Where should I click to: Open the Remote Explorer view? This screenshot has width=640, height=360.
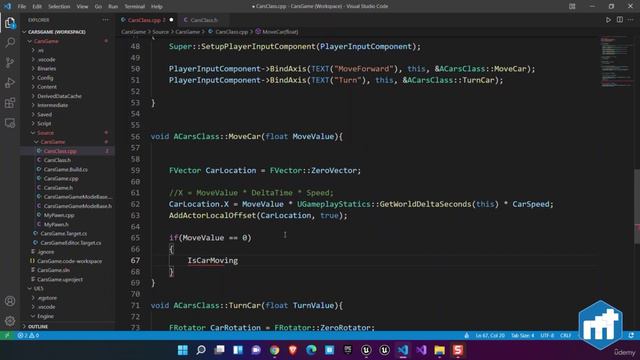click(x=10, y=122)
